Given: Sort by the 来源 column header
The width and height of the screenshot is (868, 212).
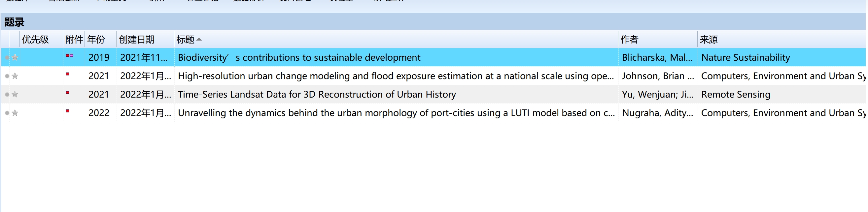Looking at the screenshot, I should 708,40.
